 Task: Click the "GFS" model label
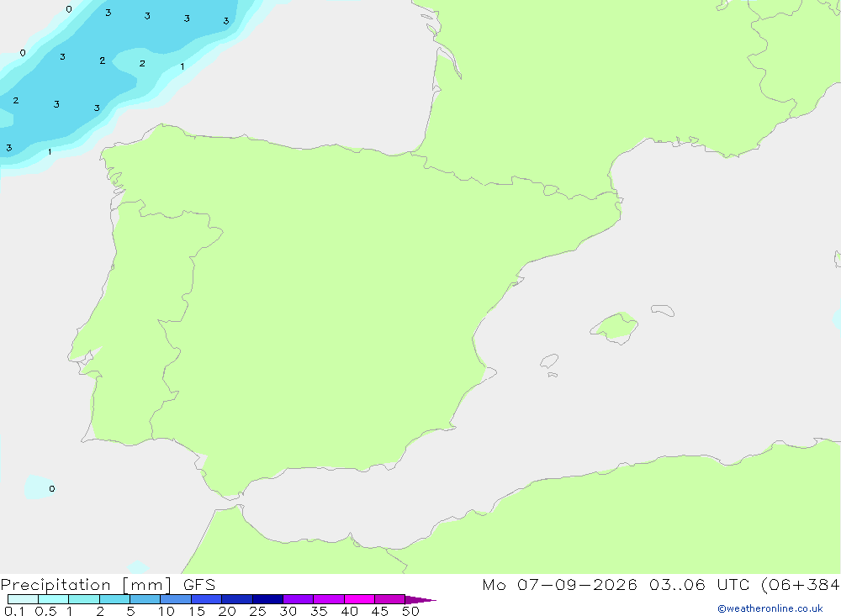[x=199, y=585]
